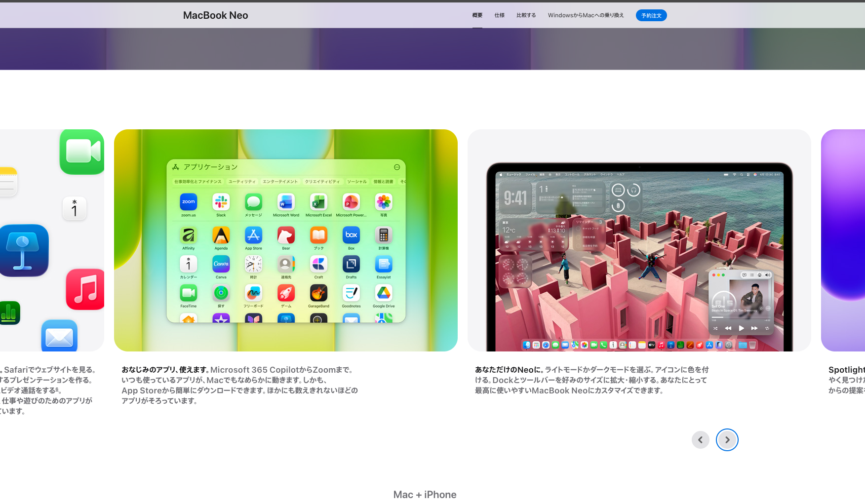Open more options in アプリケーション panel
The image size is (865, 504).
[397, 167]
